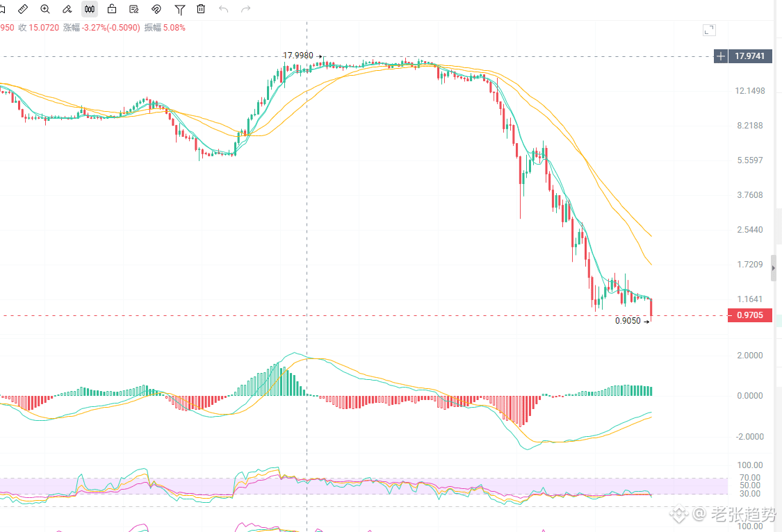Toggle the candlestick chart type icon
Image resolution: width=782 pixels, height=532 pixels.
90,9
